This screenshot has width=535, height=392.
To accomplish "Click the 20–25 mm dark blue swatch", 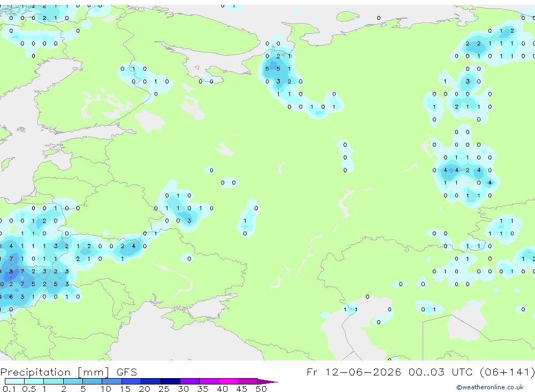I will click(151, 381).
